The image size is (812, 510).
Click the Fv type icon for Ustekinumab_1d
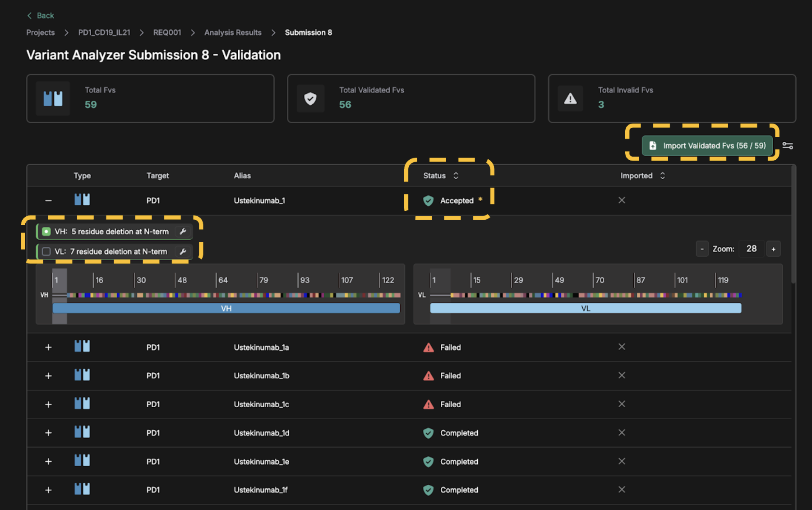pyautogui.click(x=82, y=432)
